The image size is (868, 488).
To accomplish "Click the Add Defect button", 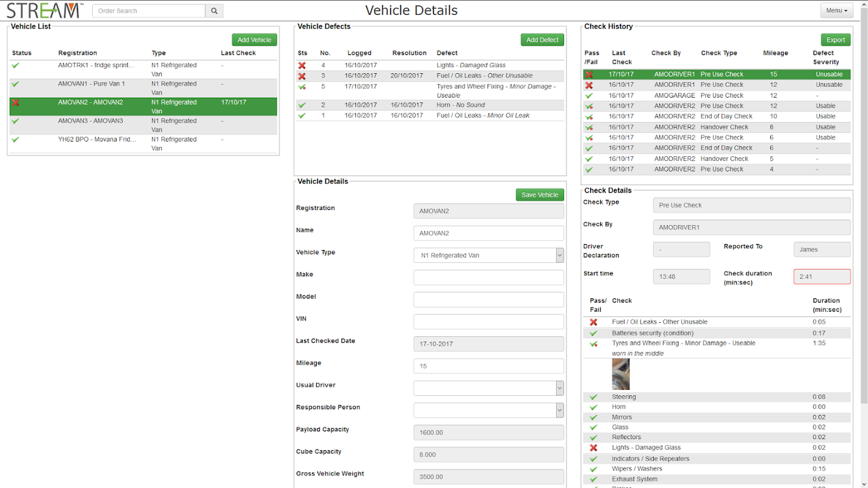I will [x=542, y=40].
